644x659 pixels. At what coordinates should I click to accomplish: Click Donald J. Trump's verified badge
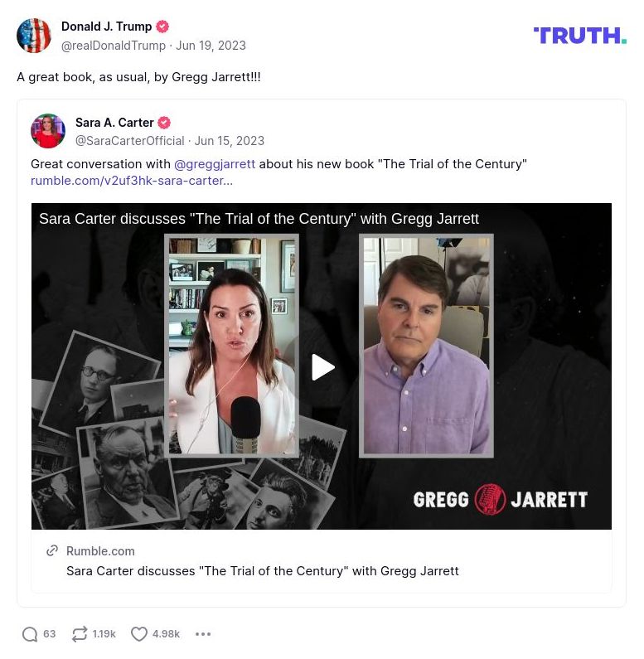tap(162, 27)
